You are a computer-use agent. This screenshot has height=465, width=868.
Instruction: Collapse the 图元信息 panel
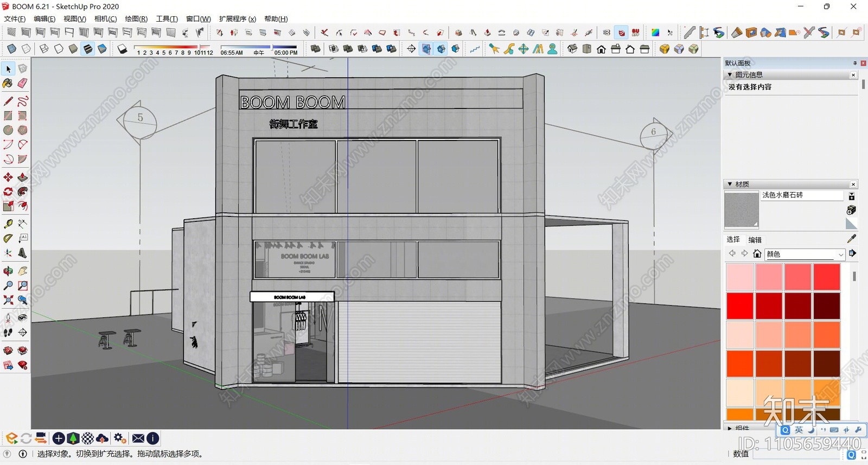pyautogui.click(x=730, y=75)
